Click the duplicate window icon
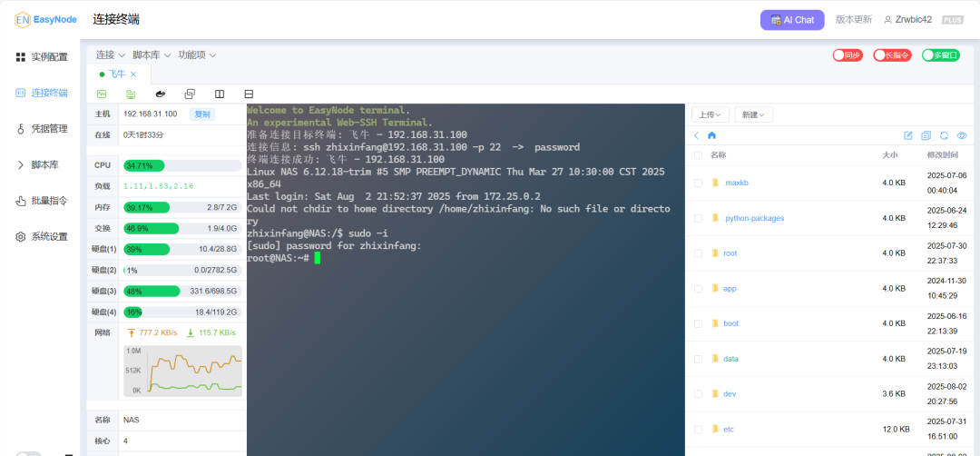 pyautogui.click(x=190, y=94)
